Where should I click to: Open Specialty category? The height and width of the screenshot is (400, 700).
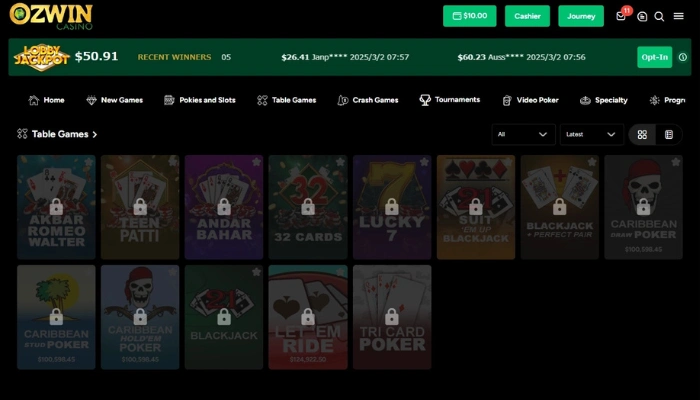(604, 100)
